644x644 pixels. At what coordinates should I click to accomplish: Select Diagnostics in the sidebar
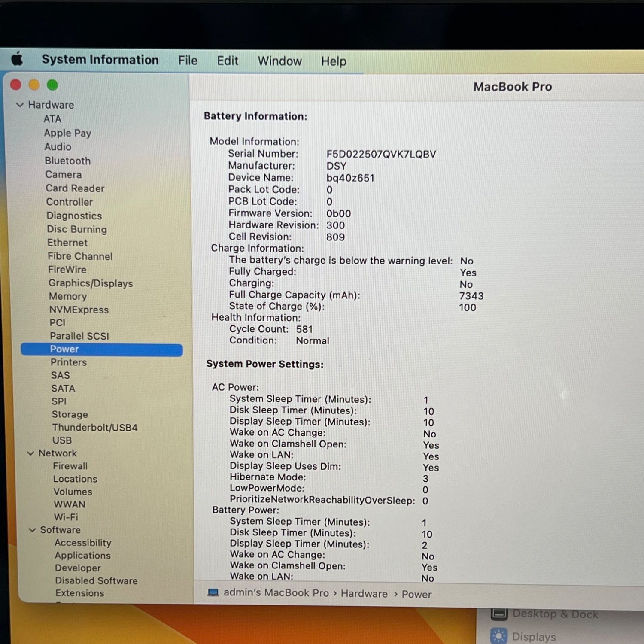(74, 216)
